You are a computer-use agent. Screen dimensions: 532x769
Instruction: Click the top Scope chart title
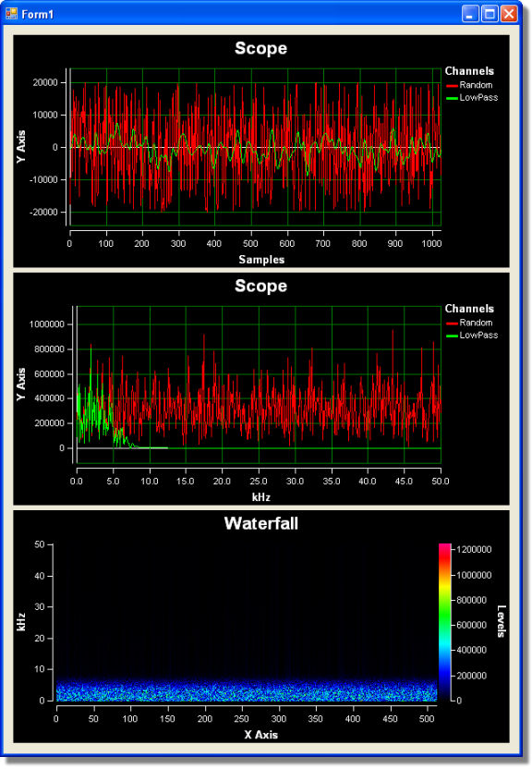260,48
